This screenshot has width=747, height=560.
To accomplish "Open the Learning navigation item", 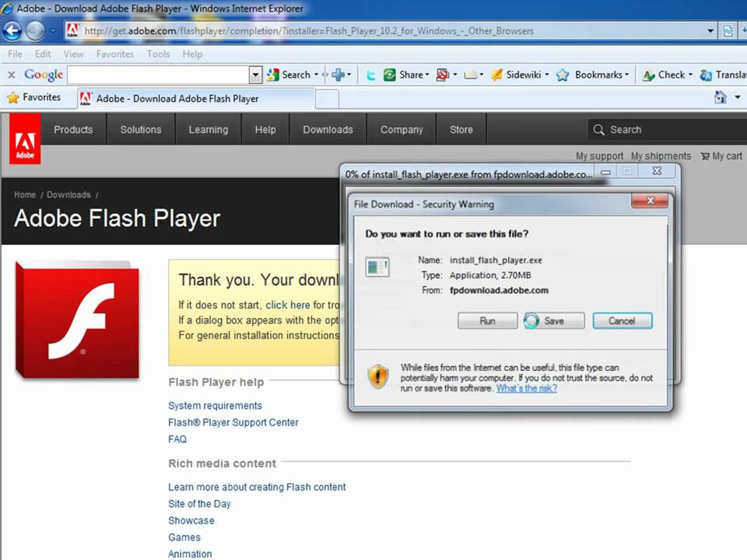I will (x=209, y=130).
